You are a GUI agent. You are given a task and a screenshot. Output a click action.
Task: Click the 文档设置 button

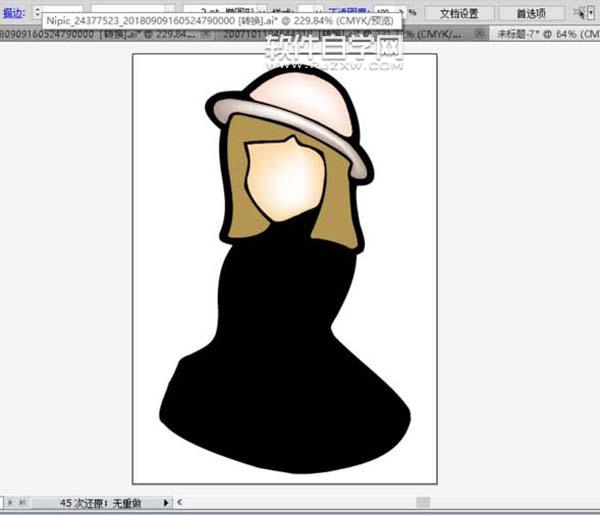click(459, 14)
